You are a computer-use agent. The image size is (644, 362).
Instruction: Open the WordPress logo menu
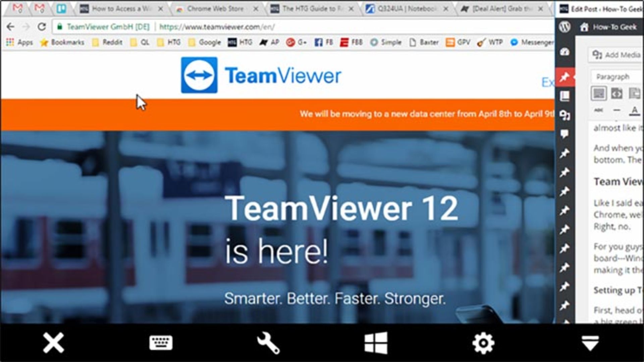(x=565, y=27)
